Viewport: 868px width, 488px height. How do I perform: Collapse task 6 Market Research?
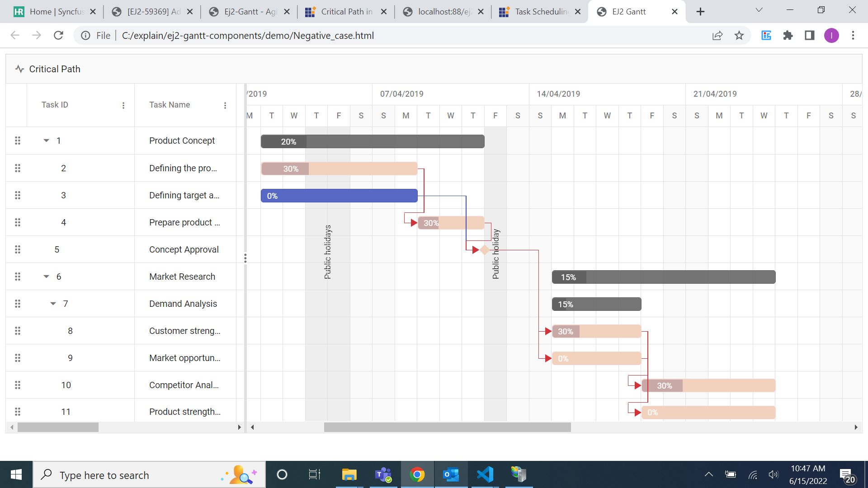46,277
